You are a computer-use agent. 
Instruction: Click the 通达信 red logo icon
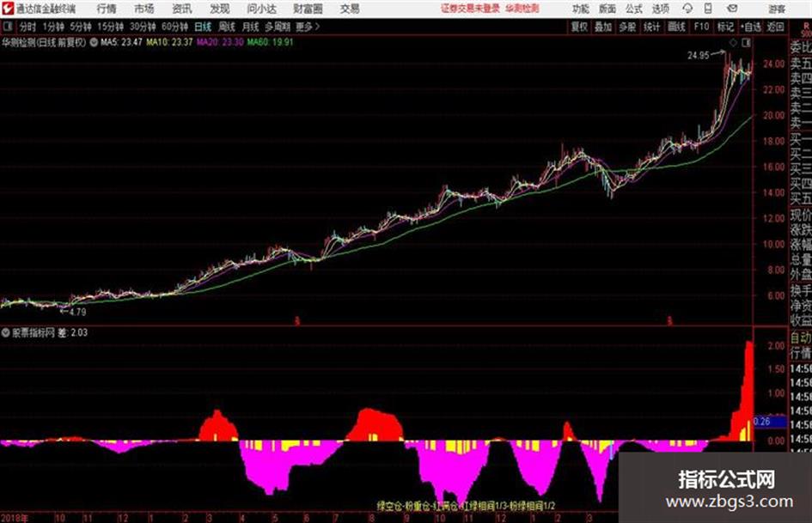8,9
